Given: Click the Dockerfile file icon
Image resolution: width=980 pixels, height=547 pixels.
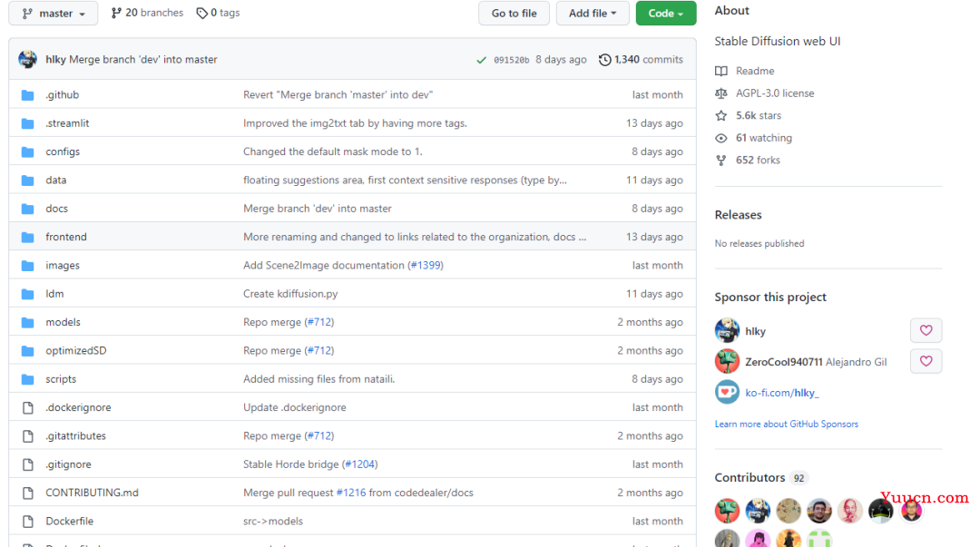Looking at the screenshot, I should click(x=27, y=522).
